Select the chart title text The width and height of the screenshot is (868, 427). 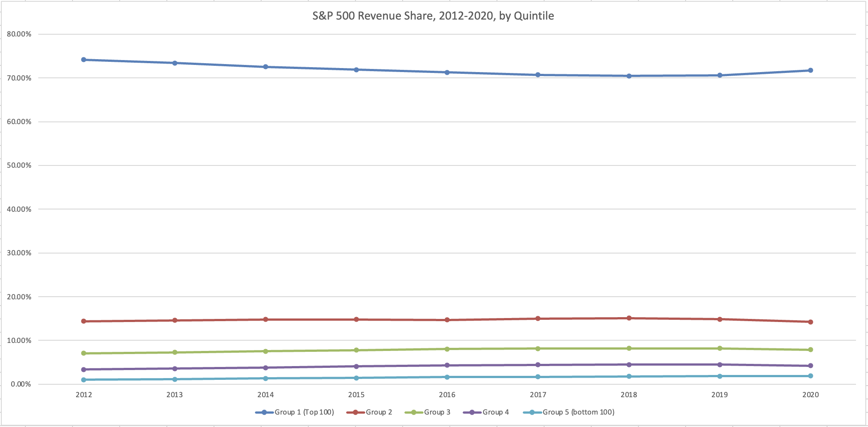click(433, 16)
